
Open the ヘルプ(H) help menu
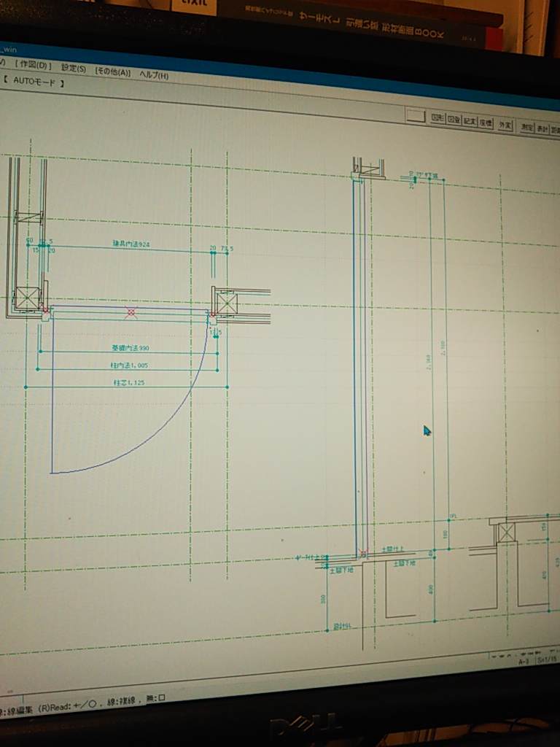click(154, 75)
